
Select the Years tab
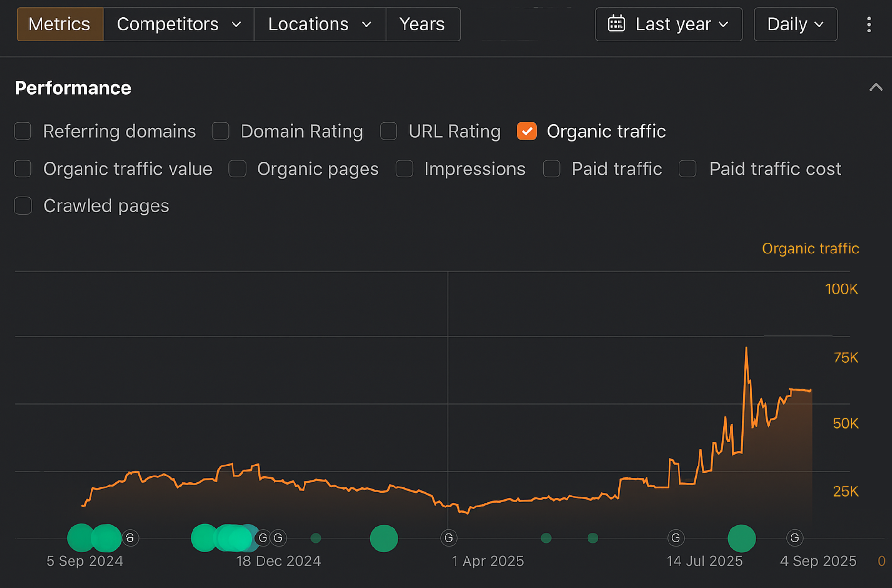tap(422, 24)
